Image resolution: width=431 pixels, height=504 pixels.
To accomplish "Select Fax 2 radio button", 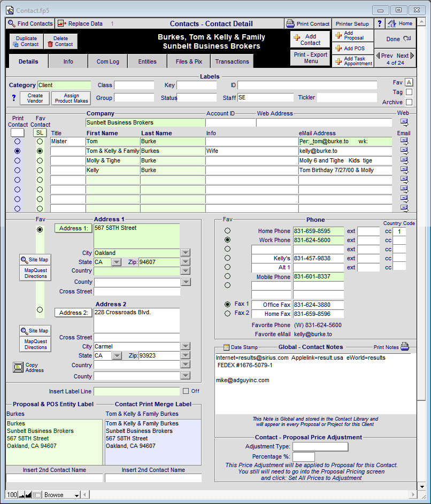I will pos(227,313).
